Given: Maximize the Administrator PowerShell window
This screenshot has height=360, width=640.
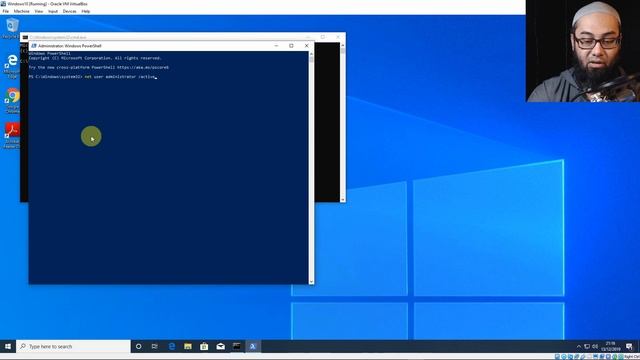Looking at the screenshot, I should [x=291, y=46].
